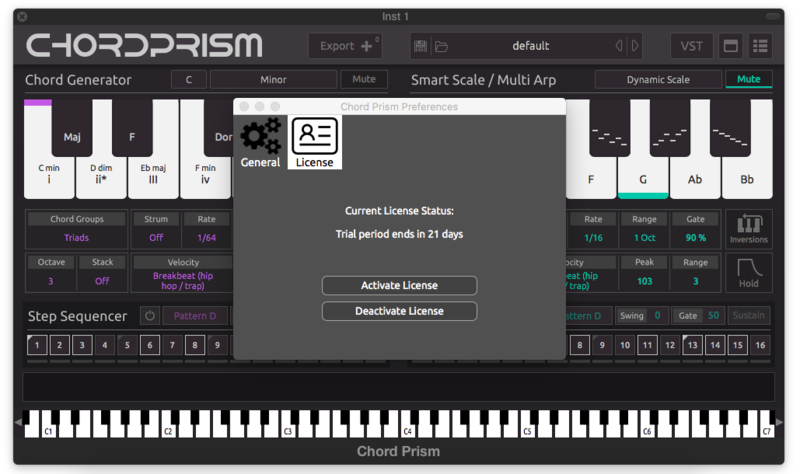Toggle right sequencer step 15
The width and height of the screenshot is (800, 474).
pos(738,345)
